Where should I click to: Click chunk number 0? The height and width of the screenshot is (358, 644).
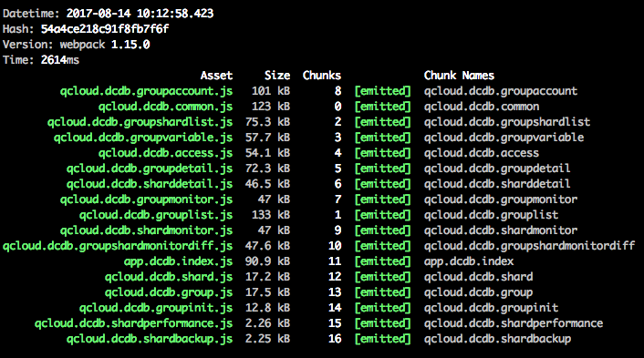(x=338, y=107)
